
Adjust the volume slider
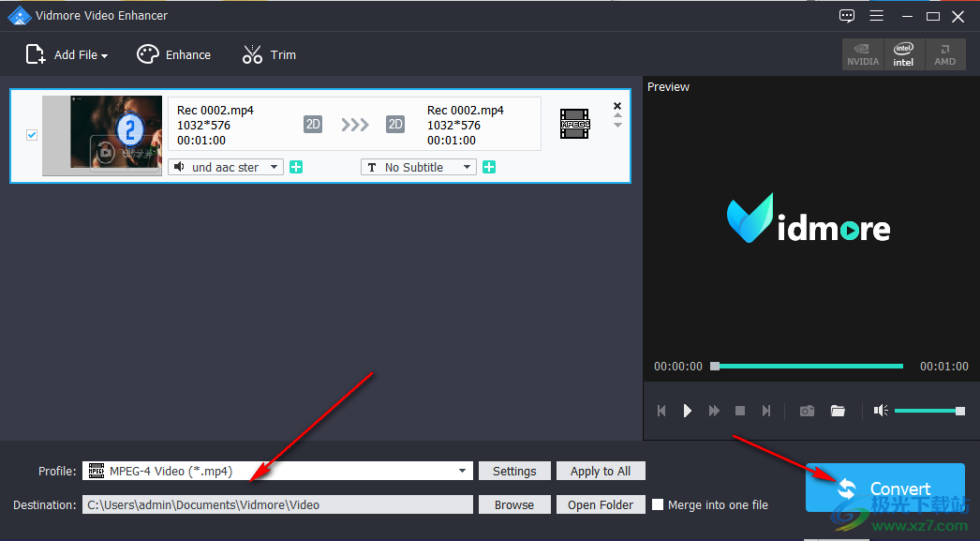click(929, 411)
